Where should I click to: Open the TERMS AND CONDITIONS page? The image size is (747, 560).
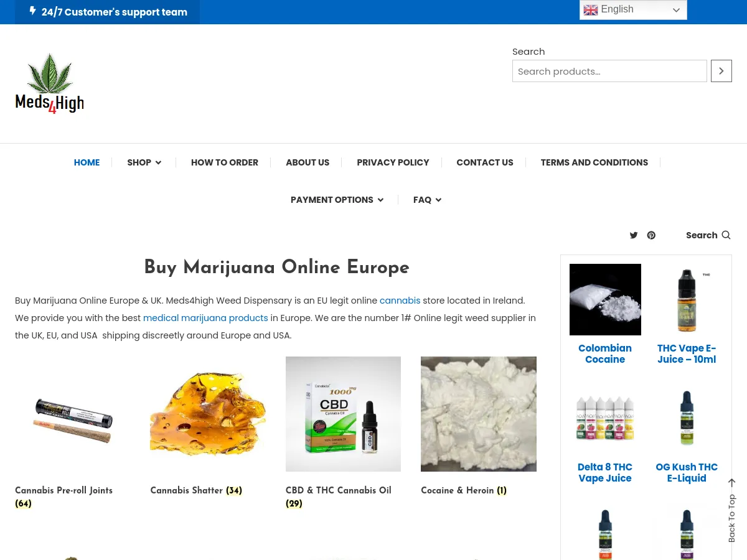point(594,162)
